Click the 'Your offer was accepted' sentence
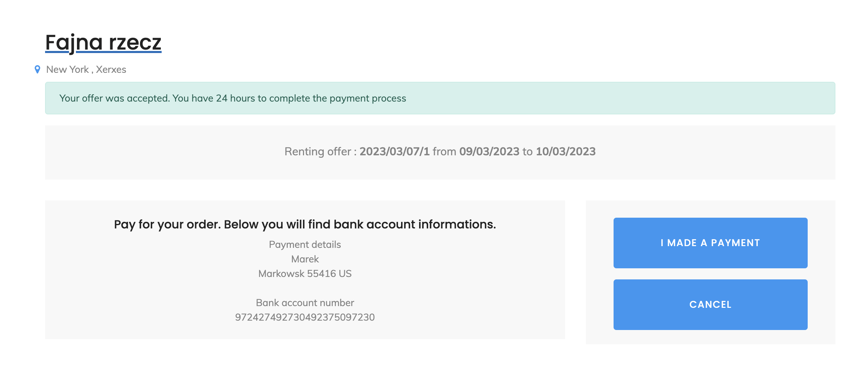Viewport: 868px width, 382px height. pos(114,98)
